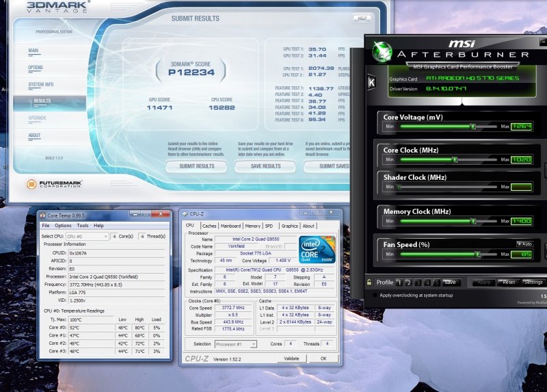Click Reset in MSI Afterburner
The height and width of the screenshot is (392, 547).
pyautogui.click(x=508, y=282)
